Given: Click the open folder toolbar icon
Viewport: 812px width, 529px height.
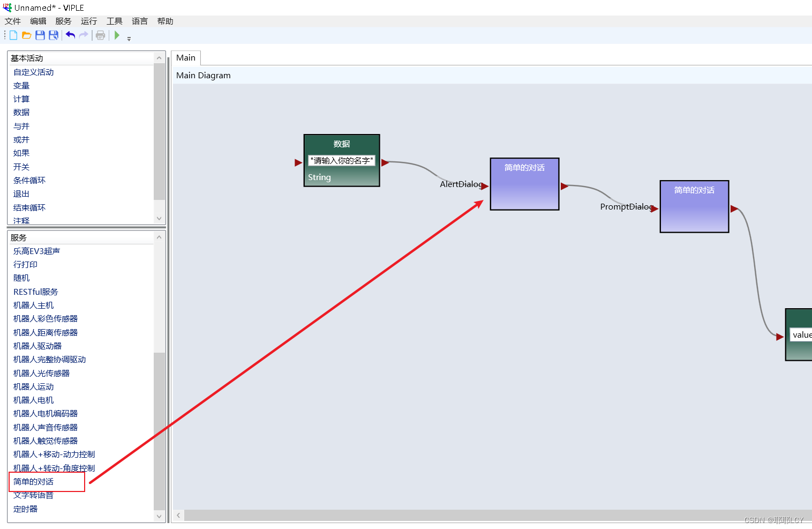Looking at the screenshot, I should tap(26, 35).
